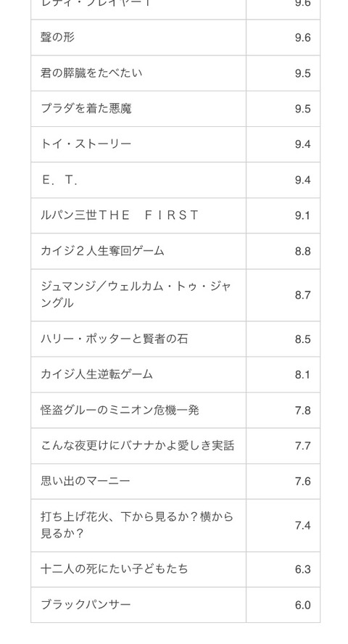This screenshot has height=644, width=348.
Task: Select the 君の膵臓をたべたい row
Action: [x=175, y=73]
